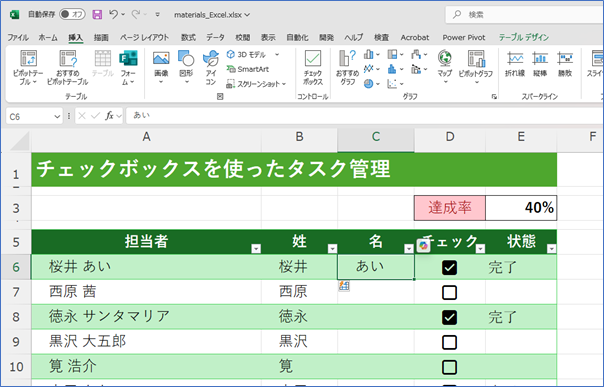The image size is (604, 387).
Task: Click the hierarchy chart icon
Action: (x=393, y=54)
